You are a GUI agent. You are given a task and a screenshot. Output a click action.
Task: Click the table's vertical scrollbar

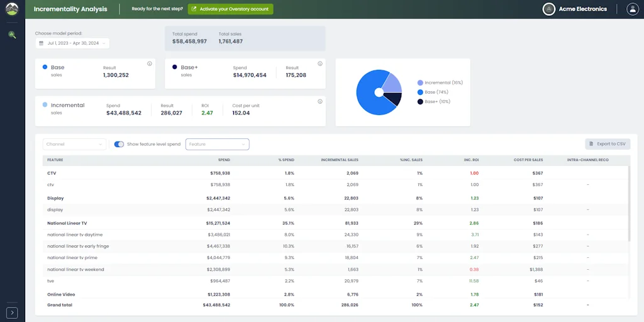click(x=629, y=208)
